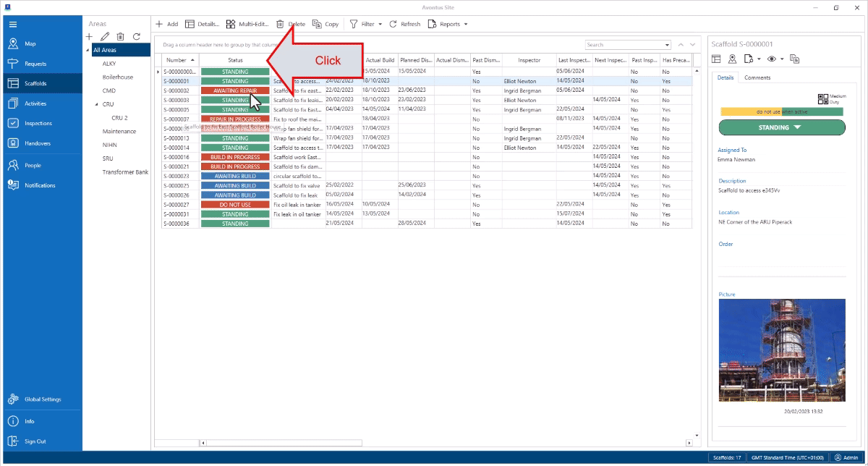Sort by the Inspector column header
The width and height of the screenshot is (868, 466).
pyautogui.click(x=529, y=60)
